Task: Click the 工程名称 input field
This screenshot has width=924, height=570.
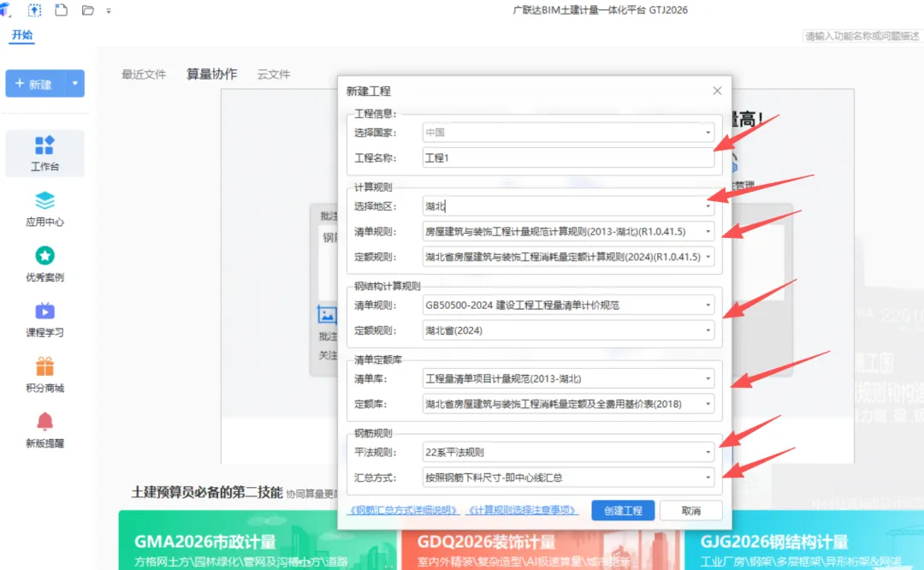Action: (x=569, y=158)
